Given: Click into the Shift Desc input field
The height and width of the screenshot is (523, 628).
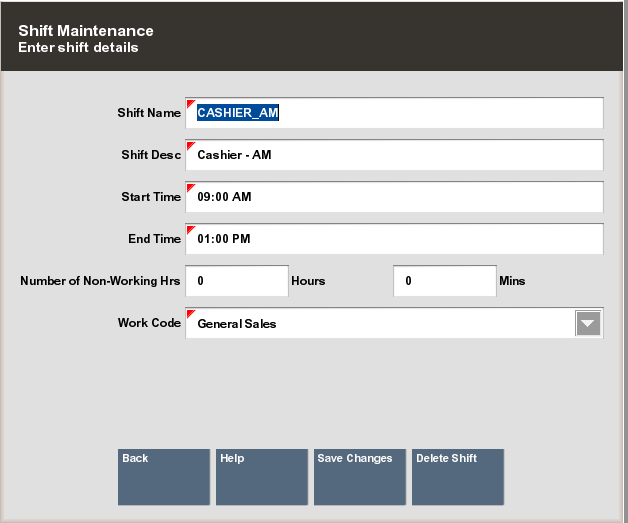Looking at the screenshot, I should [394, 155].
